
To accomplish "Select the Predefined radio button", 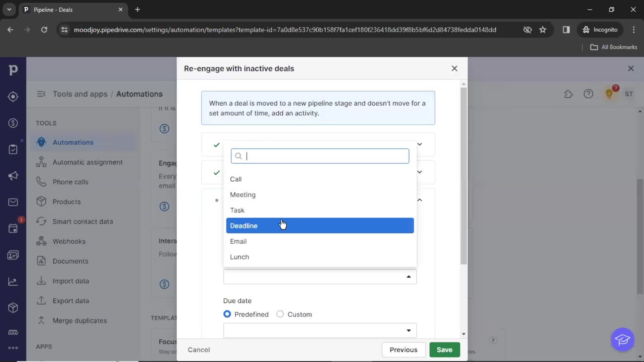I will click(227, 314).
